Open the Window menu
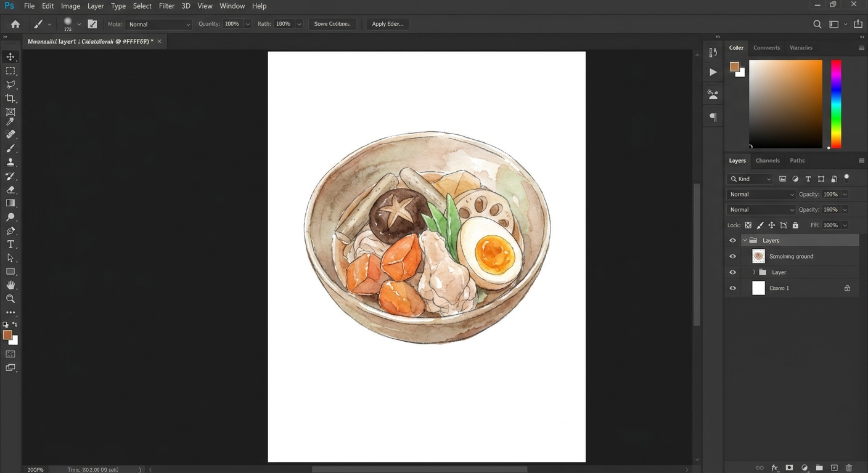The image size is (868, 473). point(232,6)
